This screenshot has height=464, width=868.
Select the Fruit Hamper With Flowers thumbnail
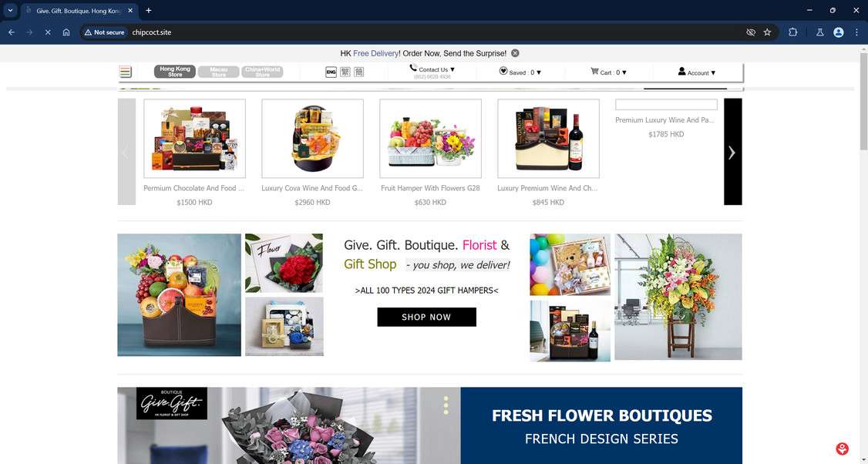click(x=429, y=138)
